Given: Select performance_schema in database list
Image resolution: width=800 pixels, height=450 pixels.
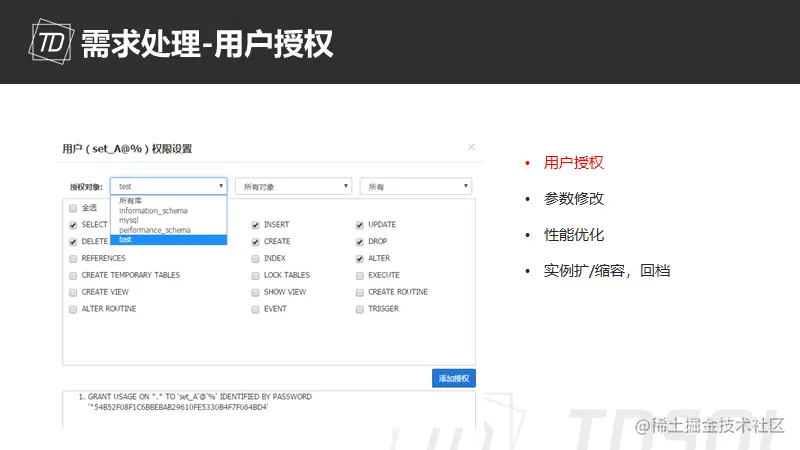Looking at the screenshot, I should coord(168,230).
